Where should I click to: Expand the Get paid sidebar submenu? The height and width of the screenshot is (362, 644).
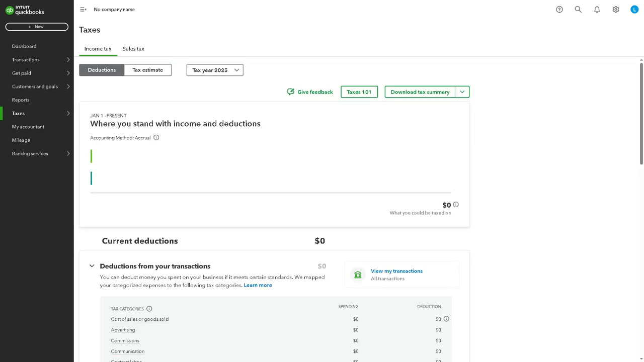coord(68,73)
